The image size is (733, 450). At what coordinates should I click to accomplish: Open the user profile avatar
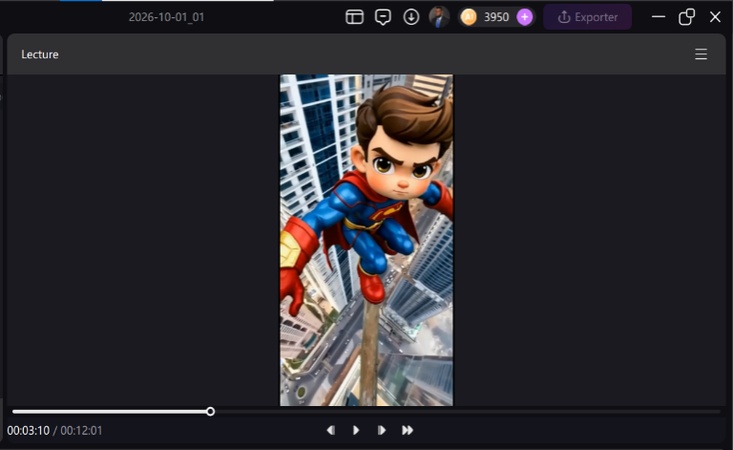click(x=439, y=17)
